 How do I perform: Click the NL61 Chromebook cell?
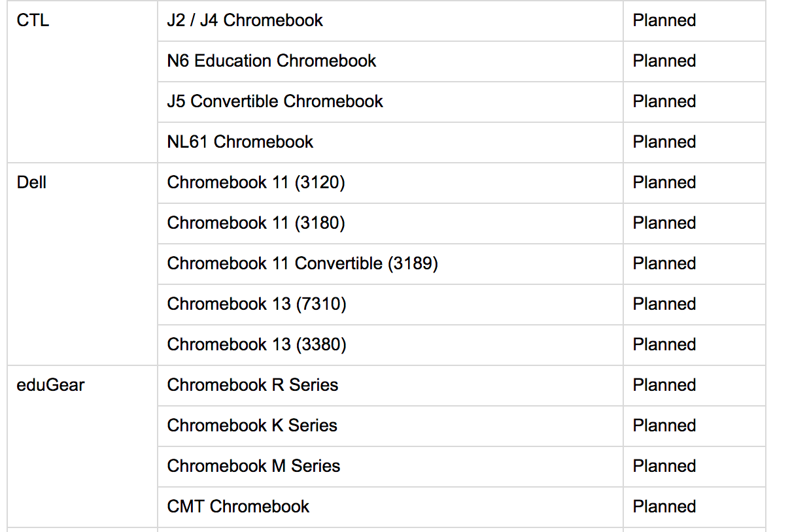[240, 142]
